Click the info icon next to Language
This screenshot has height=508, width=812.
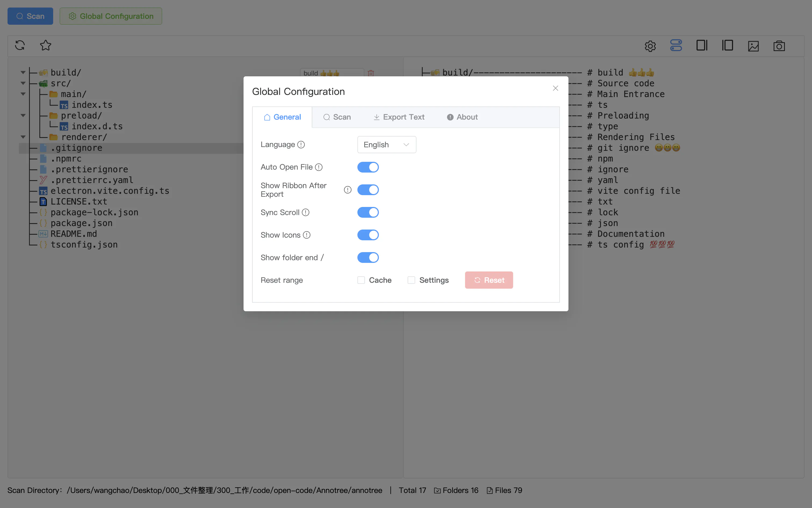[x=301, y=145]
